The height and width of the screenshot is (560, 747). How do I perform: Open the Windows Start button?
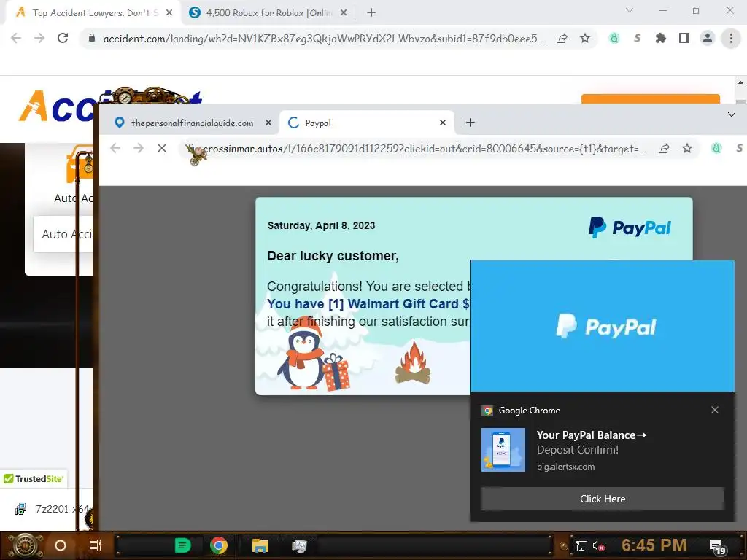coord(25,545)
